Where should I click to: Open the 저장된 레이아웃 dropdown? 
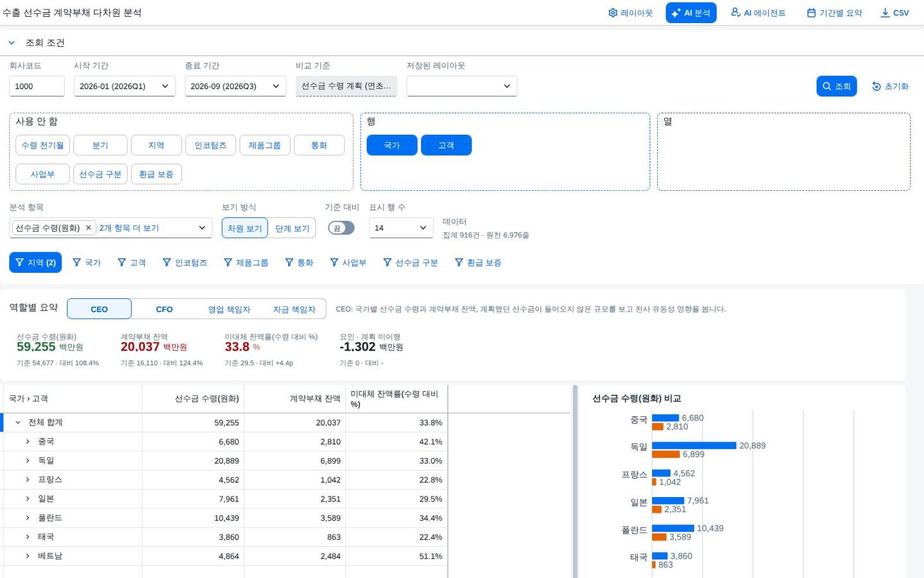[462, 86]
